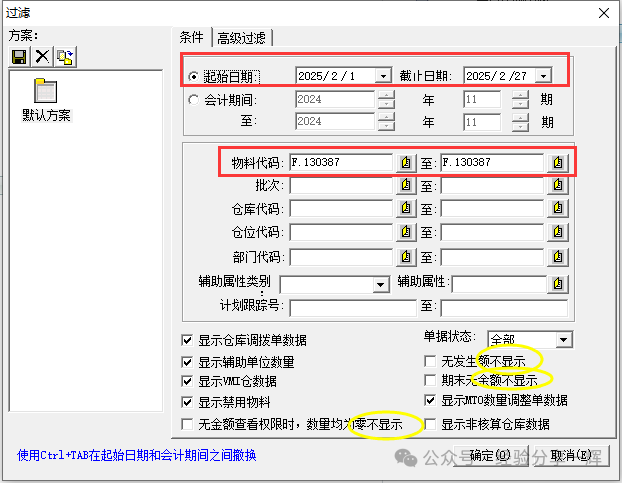Click into the 计划跟踪号 start field
Image resolution: width=622 pixels, height=483 pixels.
coord(352,307)
